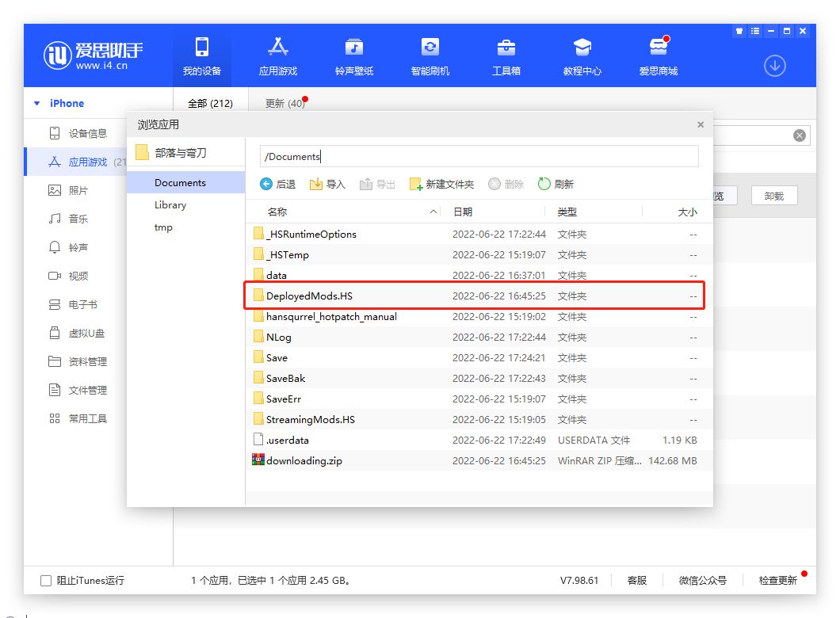Select 铃声 in the sidebar
Screen dimensions: 840x618
click(x=69, y=247)
